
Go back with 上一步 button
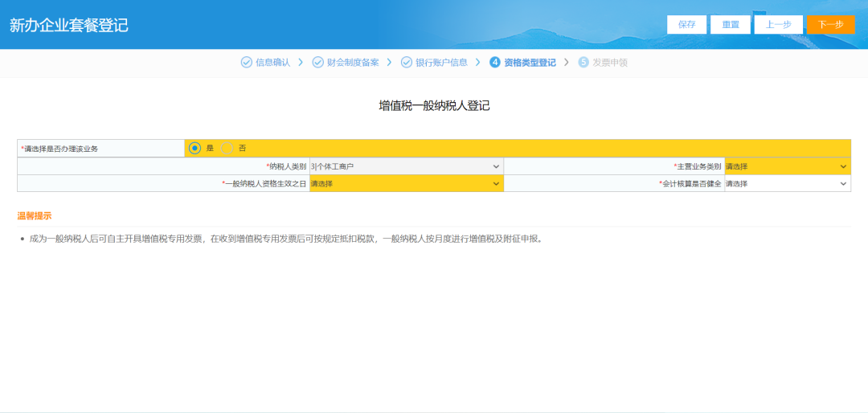click(x=778, y=24)
